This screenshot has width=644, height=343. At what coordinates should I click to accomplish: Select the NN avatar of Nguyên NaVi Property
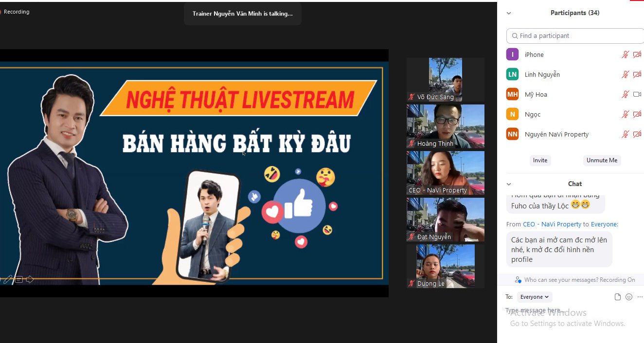[512, 134]
